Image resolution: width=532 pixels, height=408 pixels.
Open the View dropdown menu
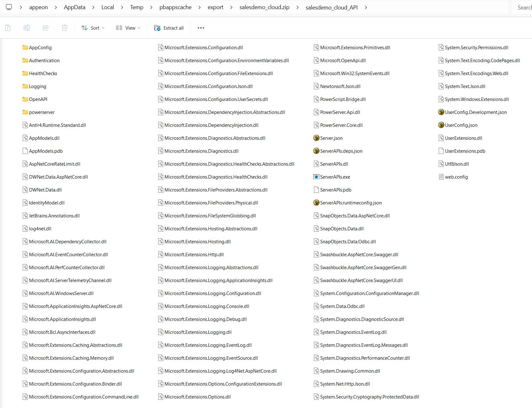click(128, 28)
